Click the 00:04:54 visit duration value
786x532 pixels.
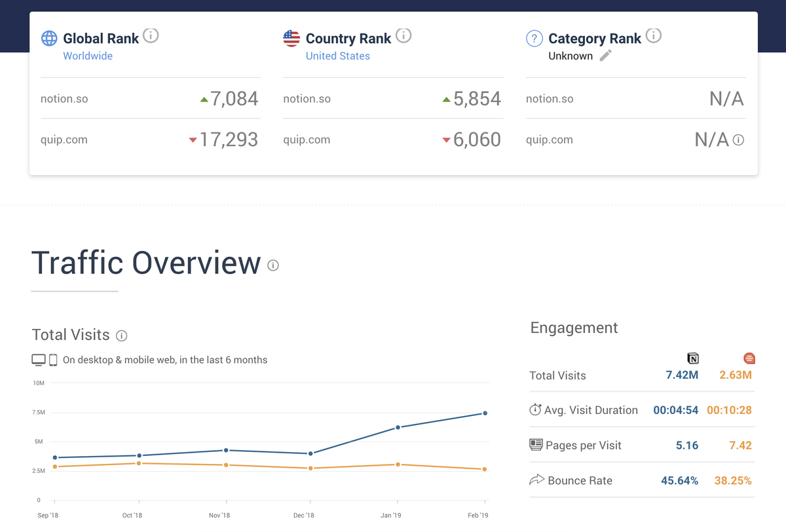pos(676,410)
